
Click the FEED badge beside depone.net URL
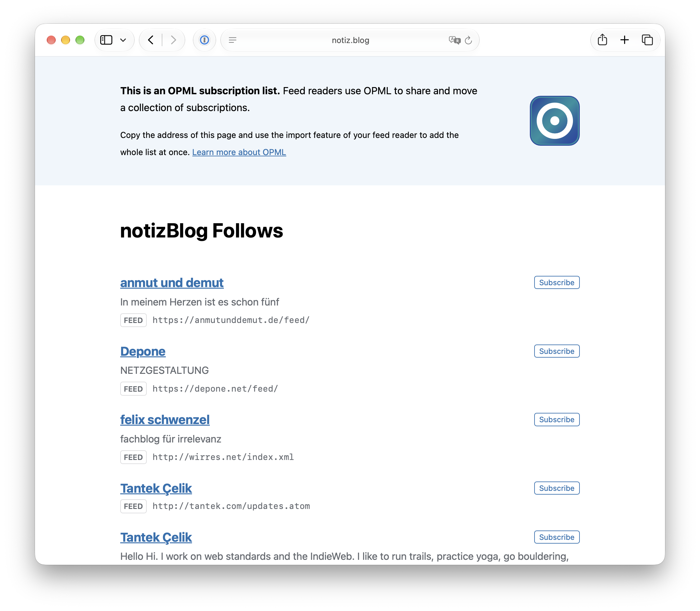tap(133, 389)
